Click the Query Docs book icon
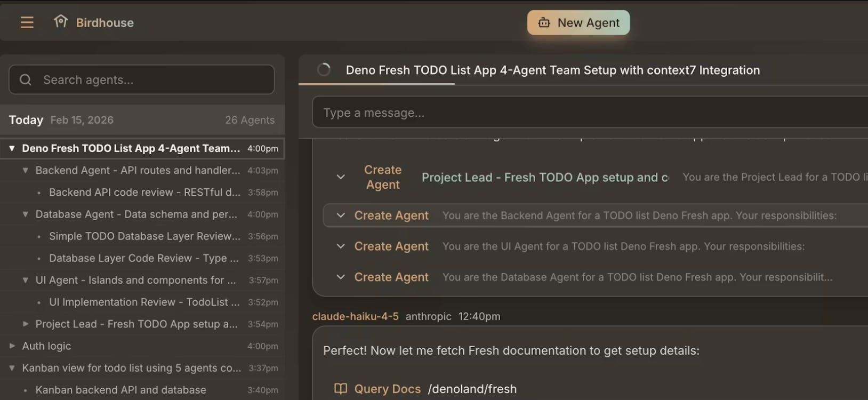The image size is (868, 400). pyautogui.click(x=341, y=389)
